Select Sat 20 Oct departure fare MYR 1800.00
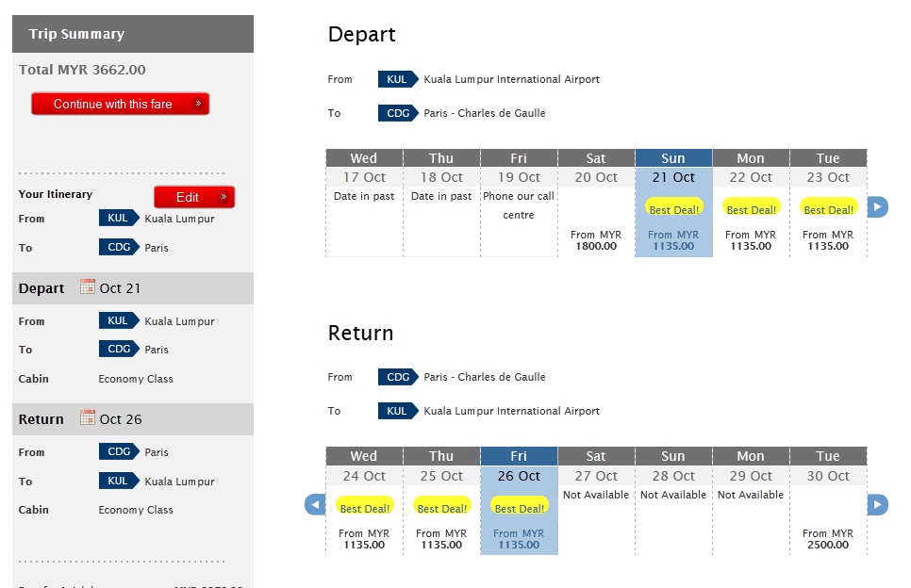The height and width of the screenshot is (588, 911). point(596,240)
